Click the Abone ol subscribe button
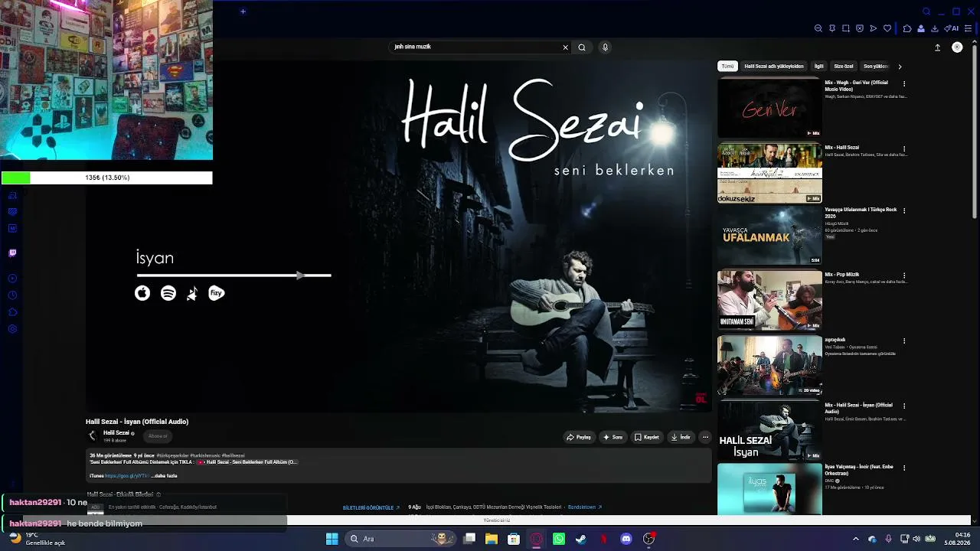 pyautogui.click(x=158, y=436)
